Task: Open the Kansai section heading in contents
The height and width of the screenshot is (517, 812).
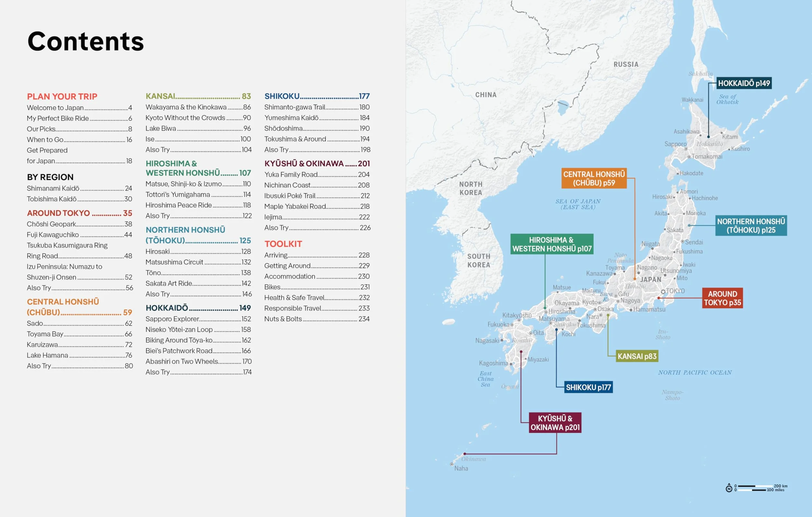Action: pos(198,96)
